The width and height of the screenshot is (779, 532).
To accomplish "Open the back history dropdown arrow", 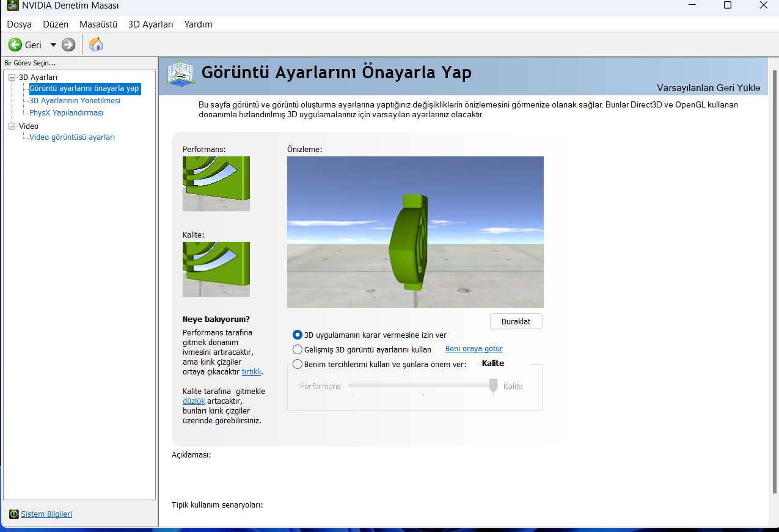I will (x=53, y=45).
